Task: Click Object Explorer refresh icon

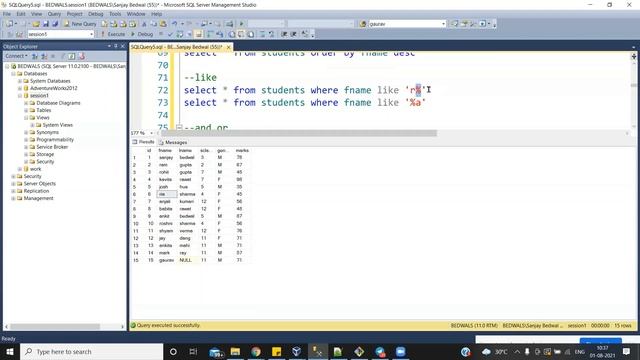Action: [72, 56]
